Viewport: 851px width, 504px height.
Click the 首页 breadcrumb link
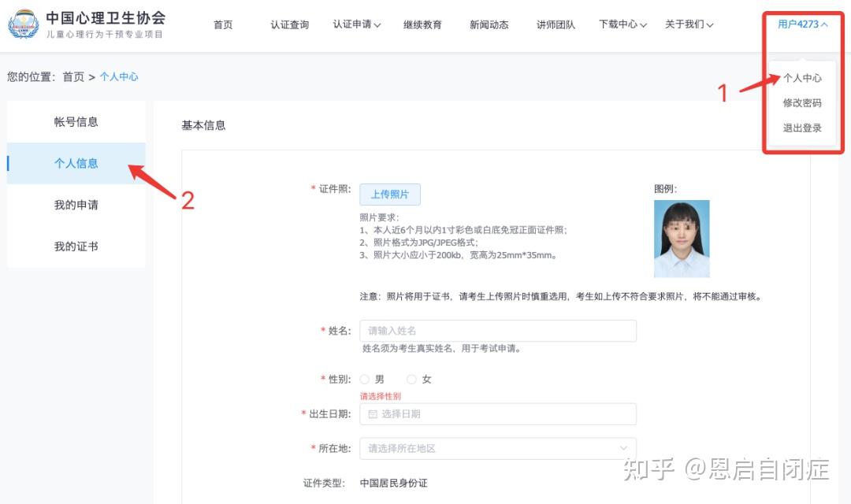[73, 76]
